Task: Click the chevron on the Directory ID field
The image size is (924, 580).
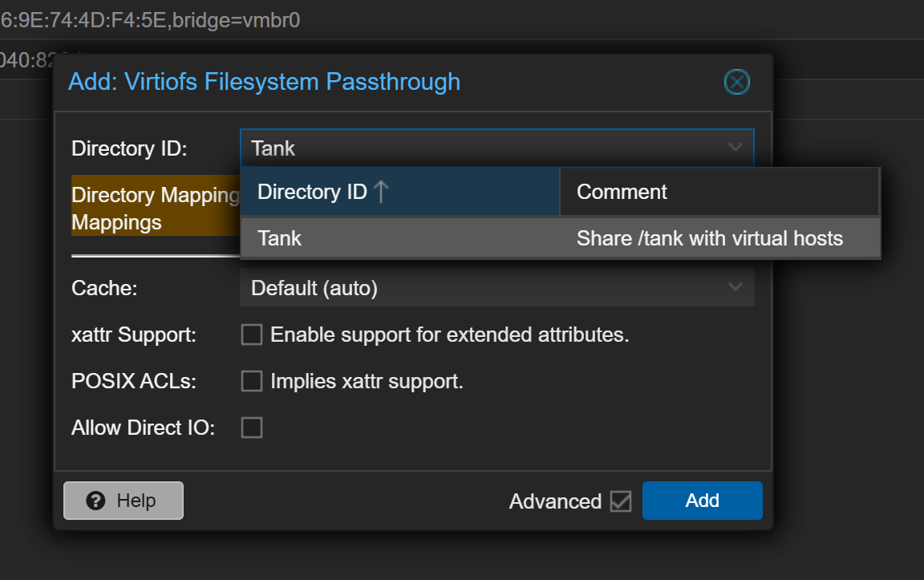Action: click(x=736, y=148)
